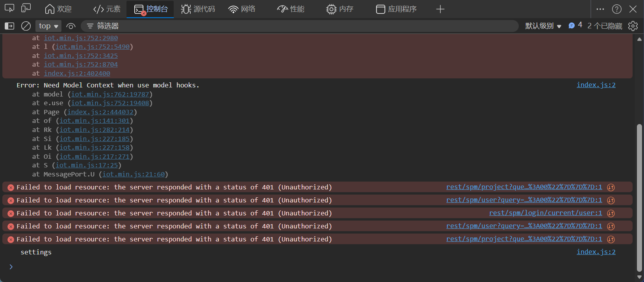Open the 性能 performance tab

pos(291,9)
